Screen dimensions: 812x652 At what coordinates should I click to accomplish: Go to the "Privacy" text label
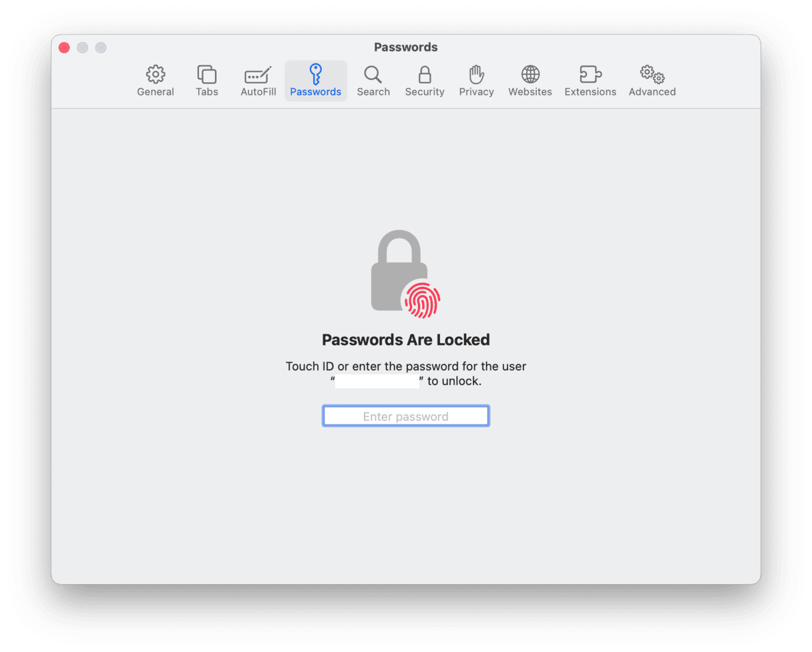476,92
